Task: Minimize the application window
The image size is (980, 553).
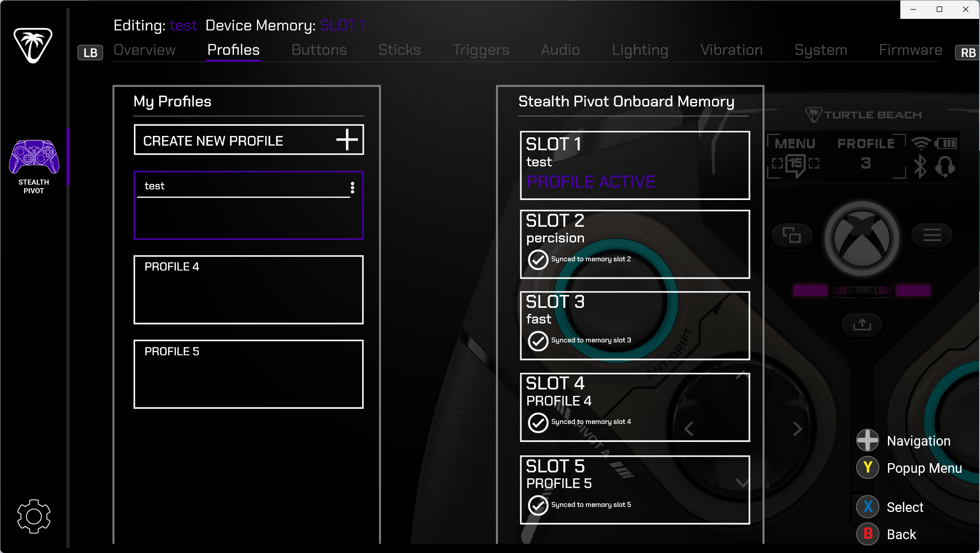Action: [913, 9]
